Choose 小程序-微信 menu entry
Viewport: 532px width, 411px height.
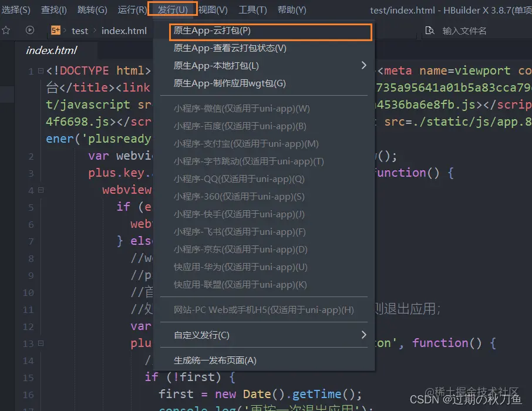(x=264, y=109)
